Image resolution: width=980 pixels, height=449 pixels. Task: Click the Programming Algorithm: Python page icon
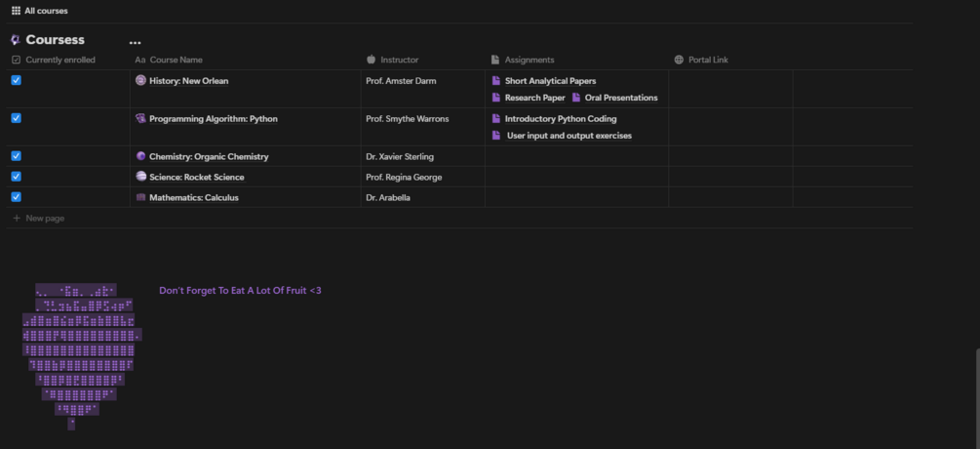click(140, 119)
